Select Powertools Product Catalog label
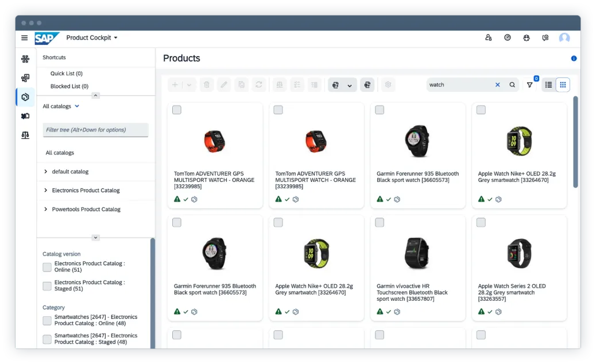Screen dimensions: 596x364 (86, 210)
